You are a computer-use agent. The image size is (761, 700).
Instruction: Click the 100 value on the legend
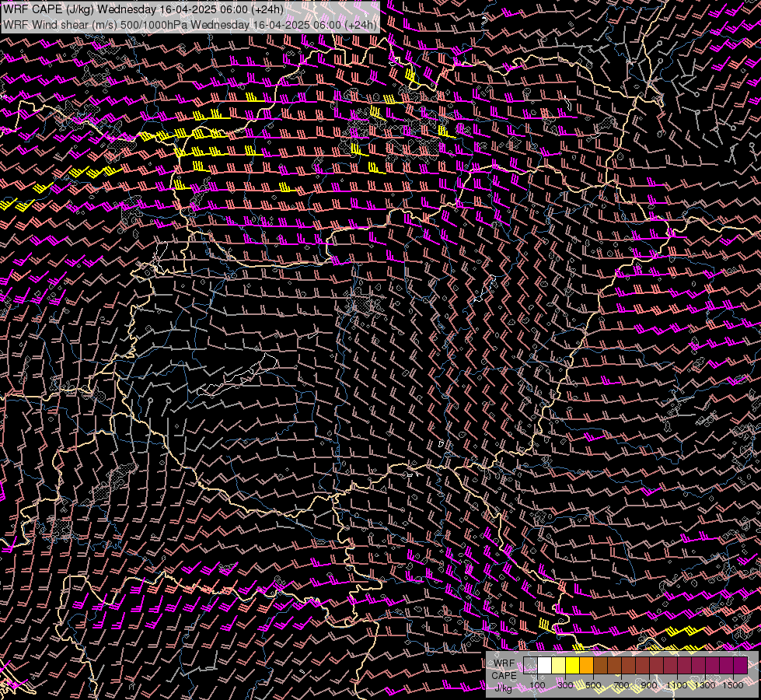pyautogui.click(x=537, y=685)
